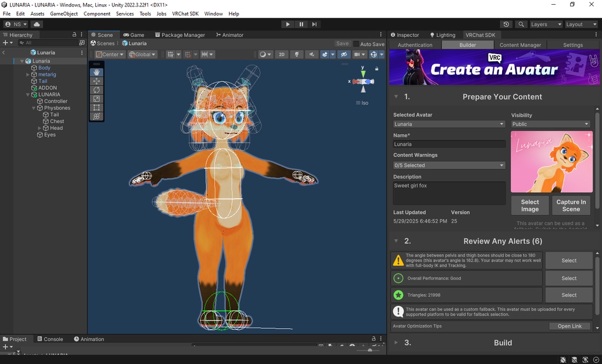The image size is (602, 364).
Task: Select the Rotate tool
Action: tap(96, 90)
